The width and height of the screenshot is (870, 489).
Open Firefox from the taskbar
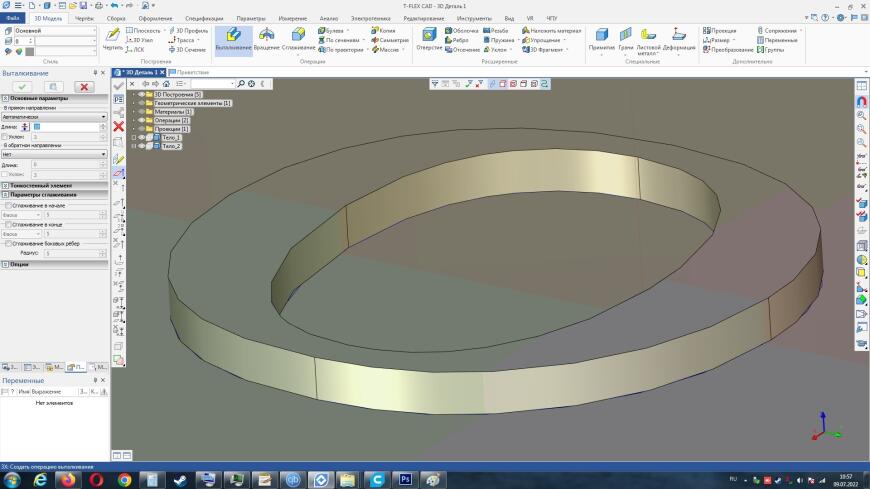tap(68, 480)
